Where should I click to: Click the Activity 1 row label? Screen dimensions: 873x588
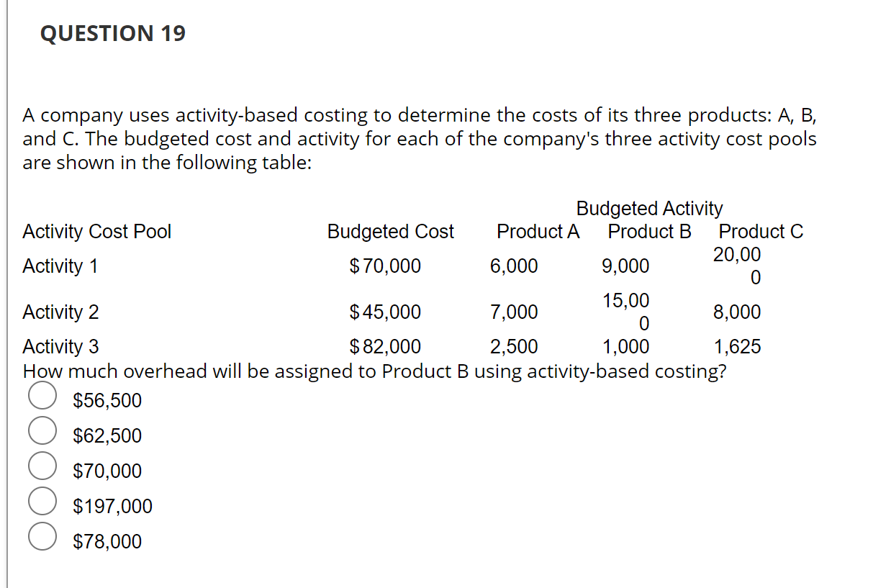pos(60,266)
